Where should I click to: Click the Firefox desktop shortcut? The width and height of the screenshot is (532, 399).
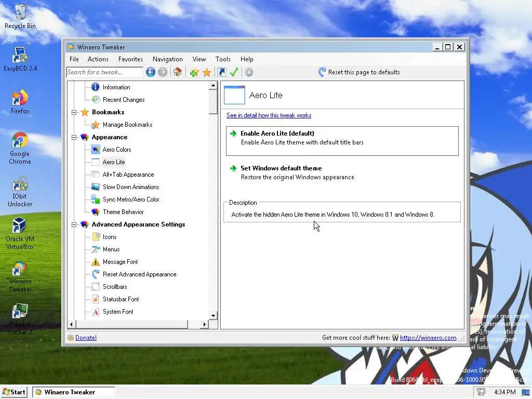pos(20,102)
